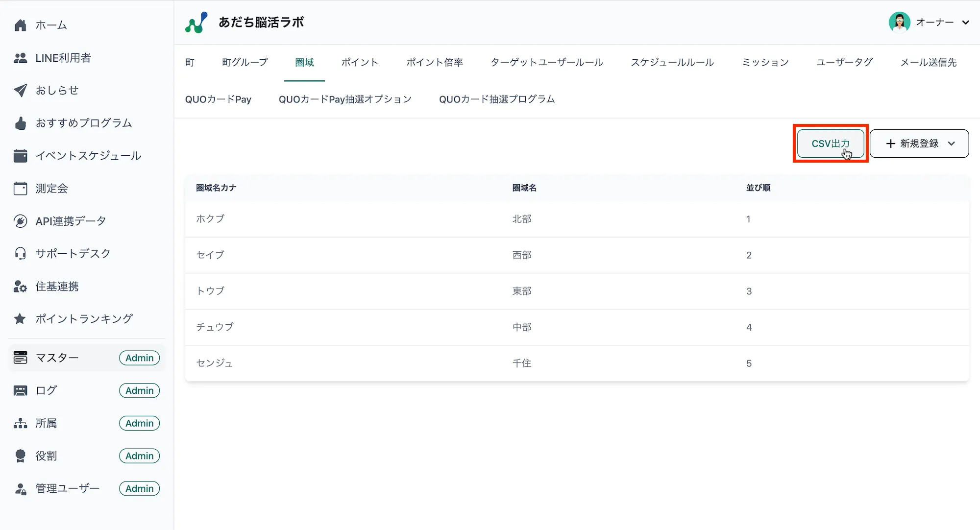
Task: Click the CSV出力 export button
Action: point(830,143)
